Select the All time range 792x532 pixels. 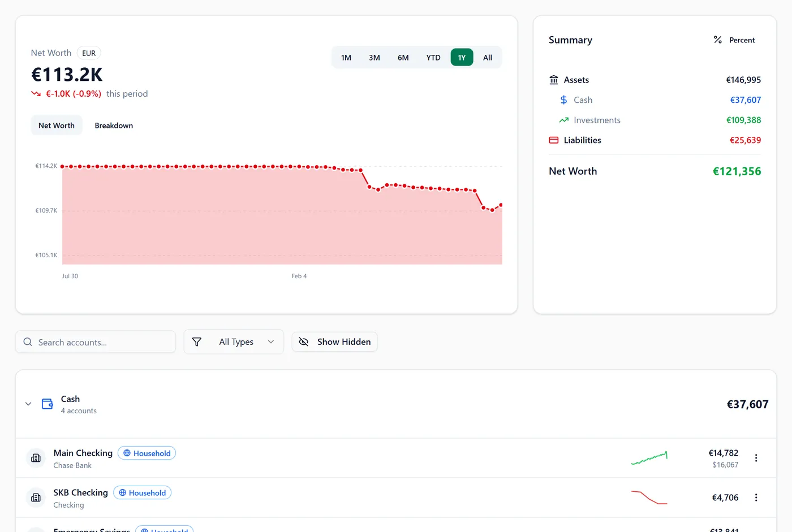pyautogui.click(x=488, y=58)
